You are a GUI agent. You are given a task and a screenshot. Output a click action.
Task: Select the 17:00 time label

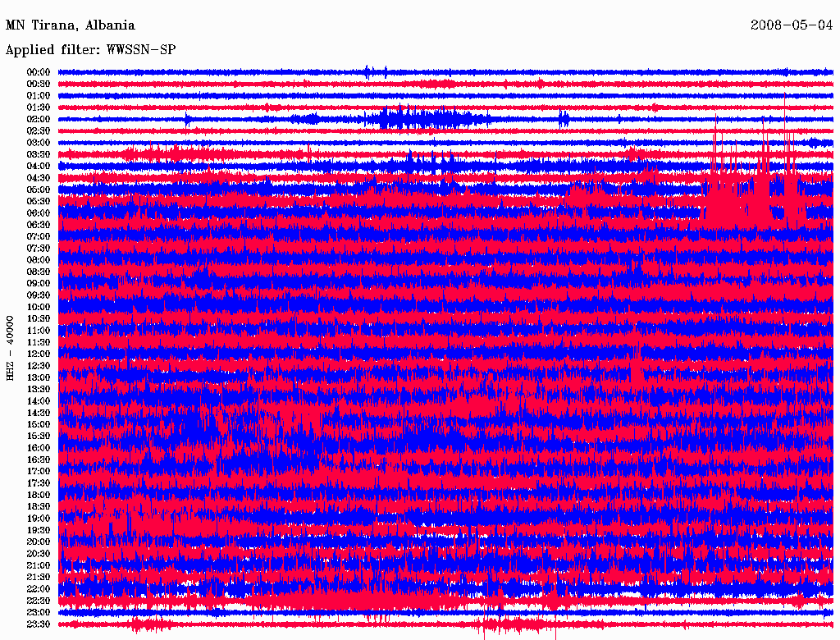tap(39, 472)
